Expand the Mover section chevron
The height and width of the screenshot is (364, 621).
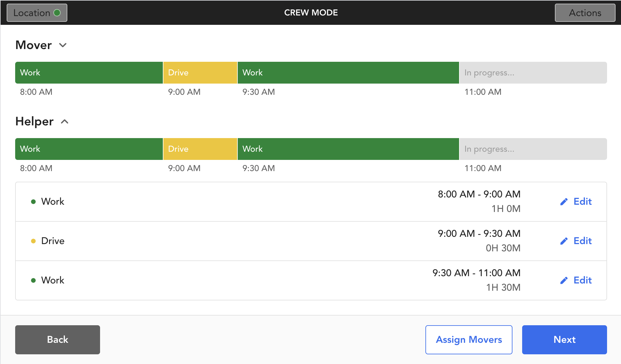pyautogui.click(x=63, y=45)
